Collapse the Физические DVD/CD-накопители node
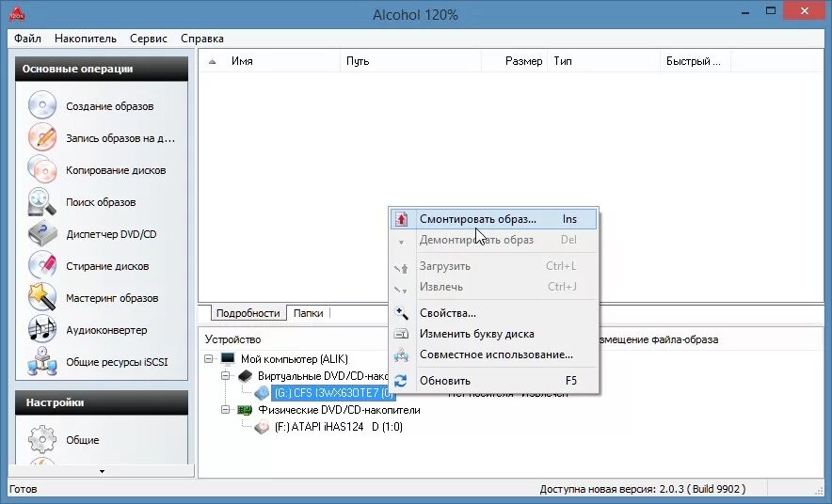This screenshot has width=832, height=504. click(226, 410)
